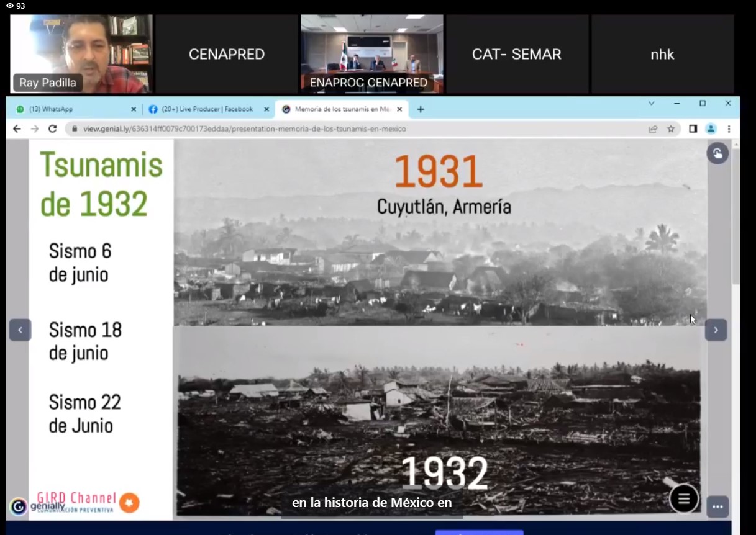Viewport: 756px width, 535px height.
Task: Open the Chrome profile avatar menu
Action: pos(711,129)
